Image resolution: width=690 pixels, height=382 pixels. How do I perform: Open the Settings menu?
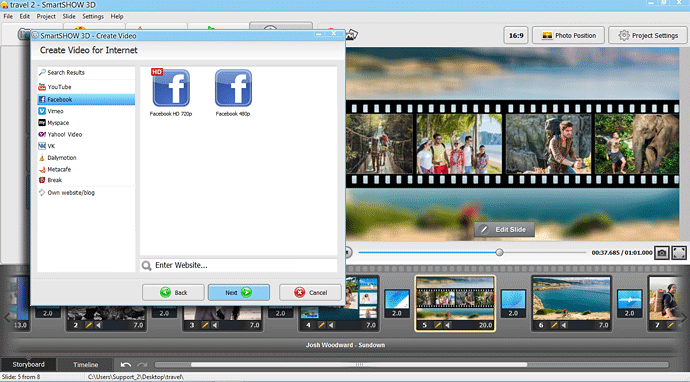tap(93, 16)
